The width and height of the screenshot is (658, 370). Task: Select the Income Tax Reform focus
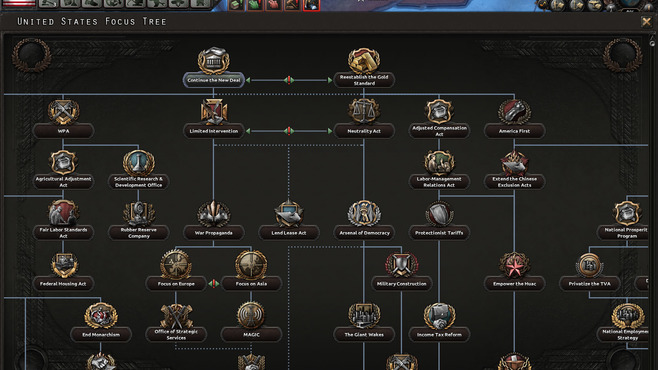pyautogui.click(x=439, y=322)
